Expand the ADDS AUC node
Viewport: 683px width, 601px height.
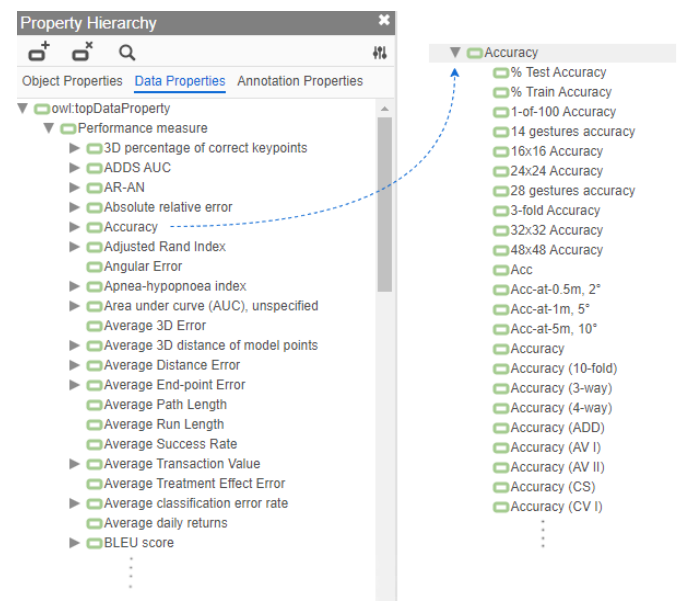74,168
